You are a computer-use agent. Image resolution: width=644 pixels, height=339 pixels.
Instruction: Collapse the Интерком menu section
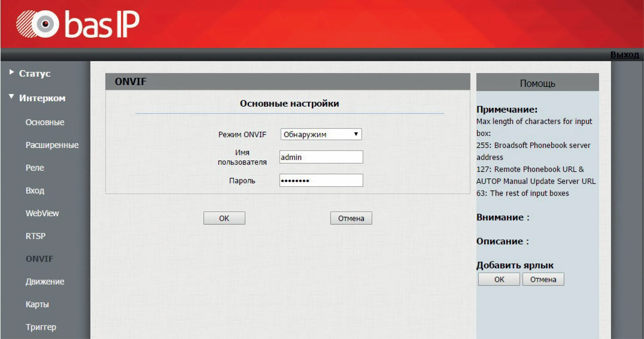point(42,98)
